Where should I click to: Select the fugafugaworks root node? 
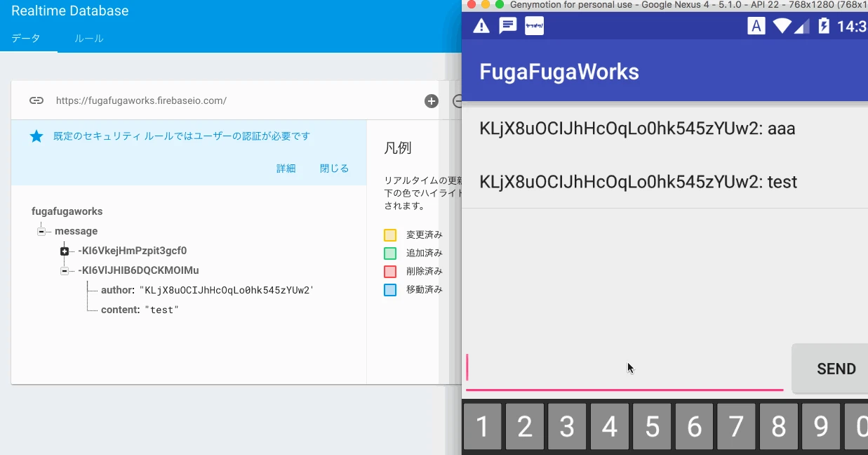click(67, 211)
